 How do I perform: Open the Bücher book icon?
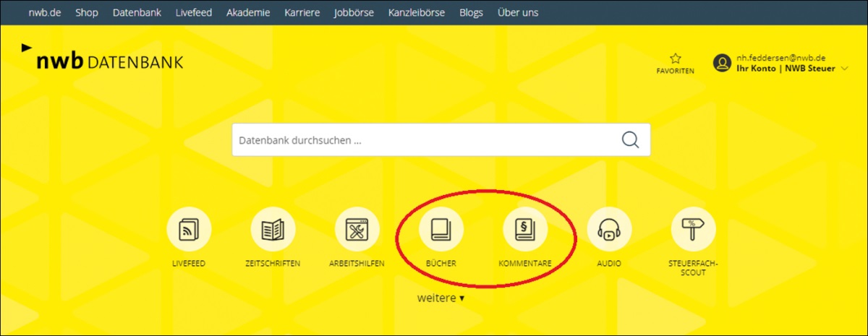pyautogui.click(x=441, y=231)
